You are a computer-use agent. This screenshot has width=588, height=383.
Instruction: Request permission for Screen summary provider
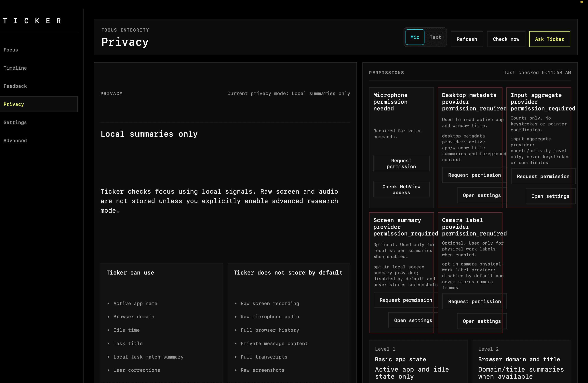pyautogui.click(x=406, y=300)
